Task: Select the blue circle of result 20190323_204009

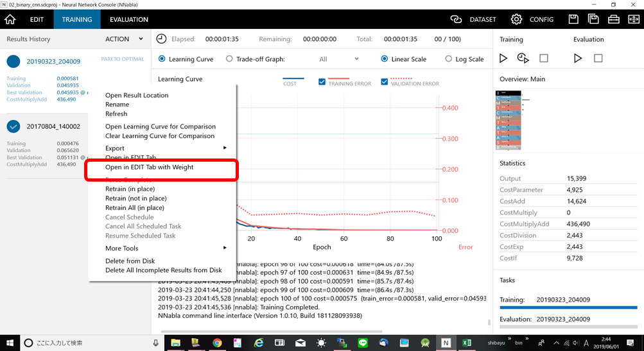Action: [x=13, y=62]
